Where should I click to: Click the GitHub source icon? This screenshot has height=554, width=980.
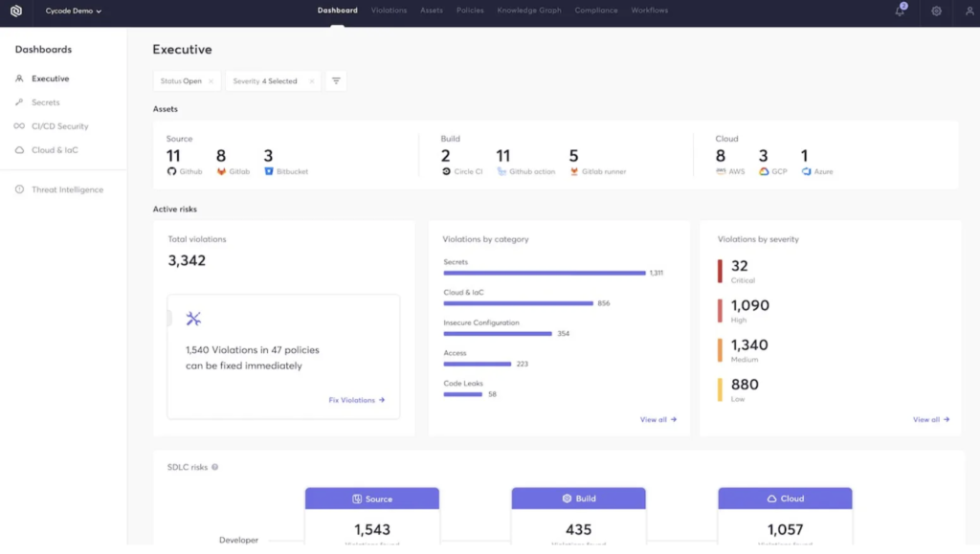(x=172, y=171)
